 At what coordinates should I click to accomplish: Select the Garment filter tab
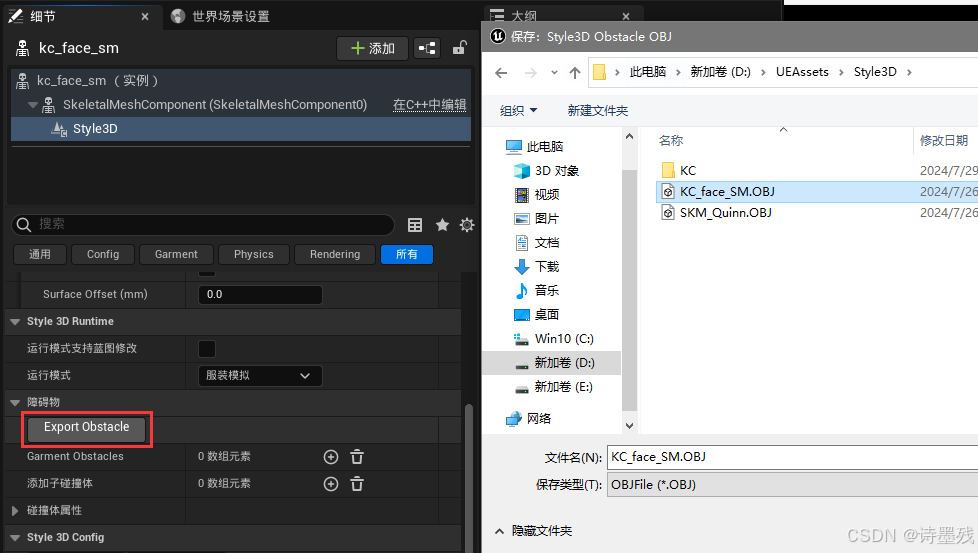click(x=176, y=254)
